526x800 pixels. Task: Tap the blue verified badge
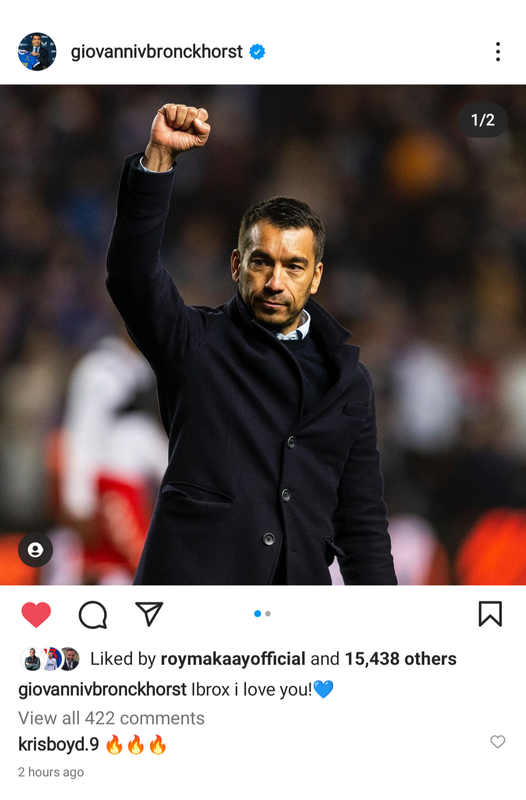point(257,52)
